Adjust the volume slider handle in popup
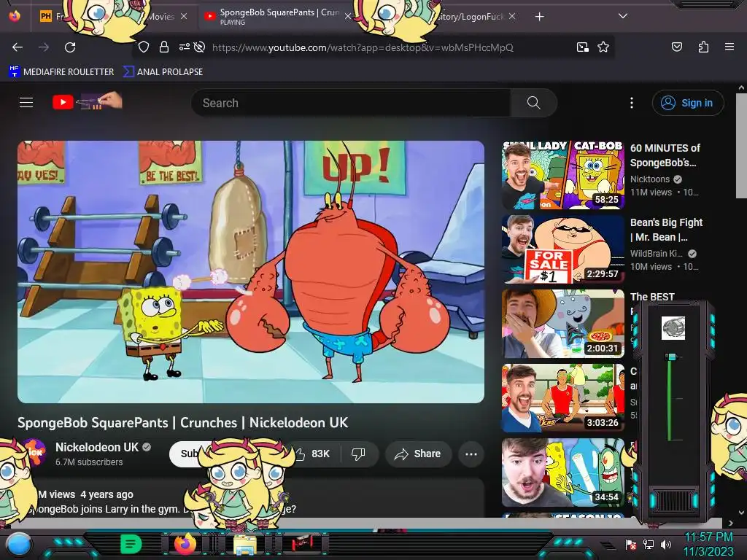Image resolution: width=747 pixels, height=560 pixels. coord(671,357)
